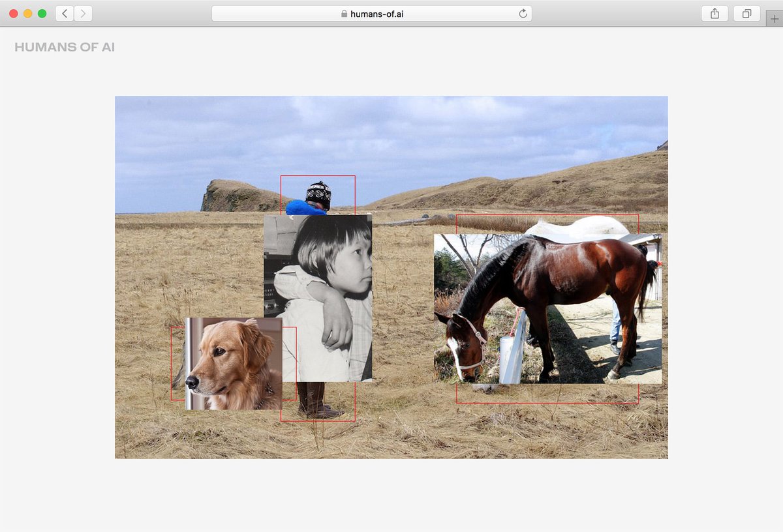
Task: Reload the humans-of.ai page
Action: (x=521, y=13)
